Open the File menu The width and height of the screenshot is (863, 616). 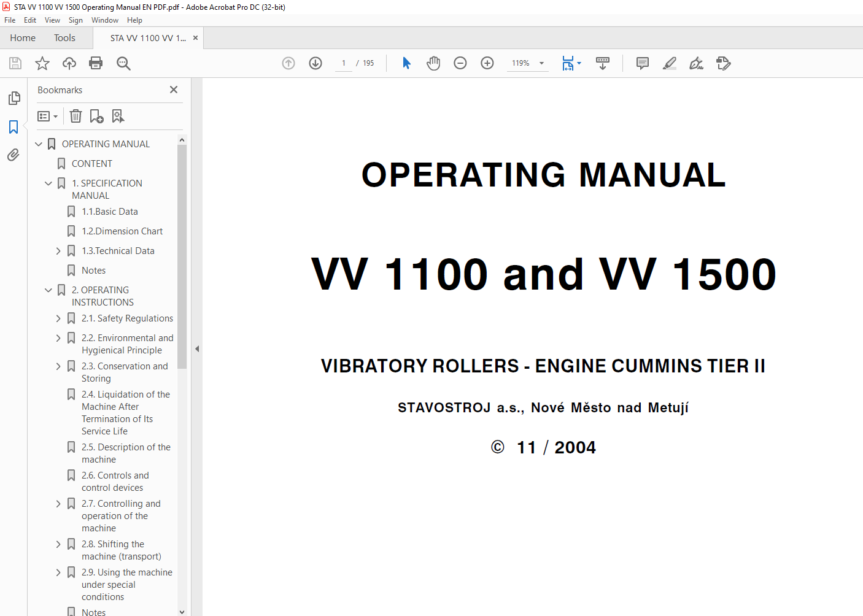(10, 20)
